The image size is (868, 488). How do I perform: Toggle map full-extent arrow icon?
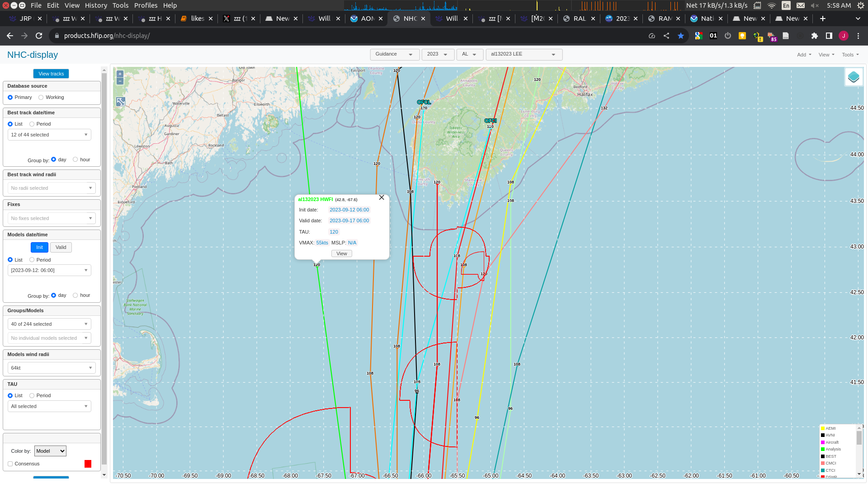(x=121, y=102)
